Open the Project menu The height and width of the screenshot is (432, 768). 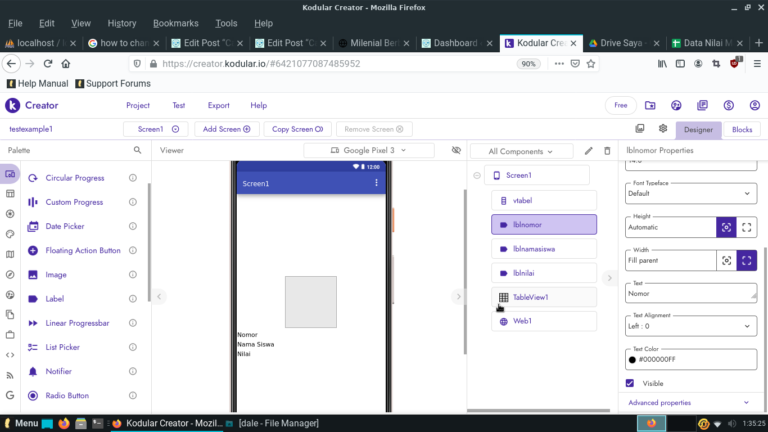138,105
